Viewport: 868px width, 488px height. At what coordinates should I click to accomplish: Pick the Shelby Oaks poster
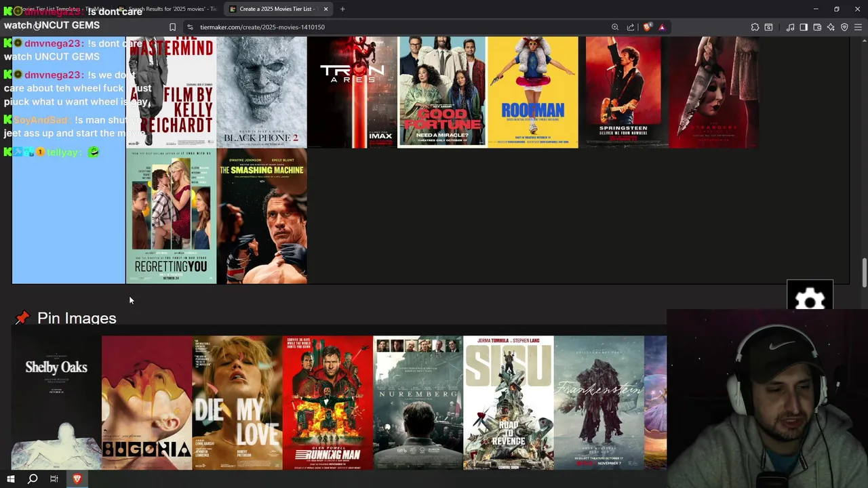point(56,403)
